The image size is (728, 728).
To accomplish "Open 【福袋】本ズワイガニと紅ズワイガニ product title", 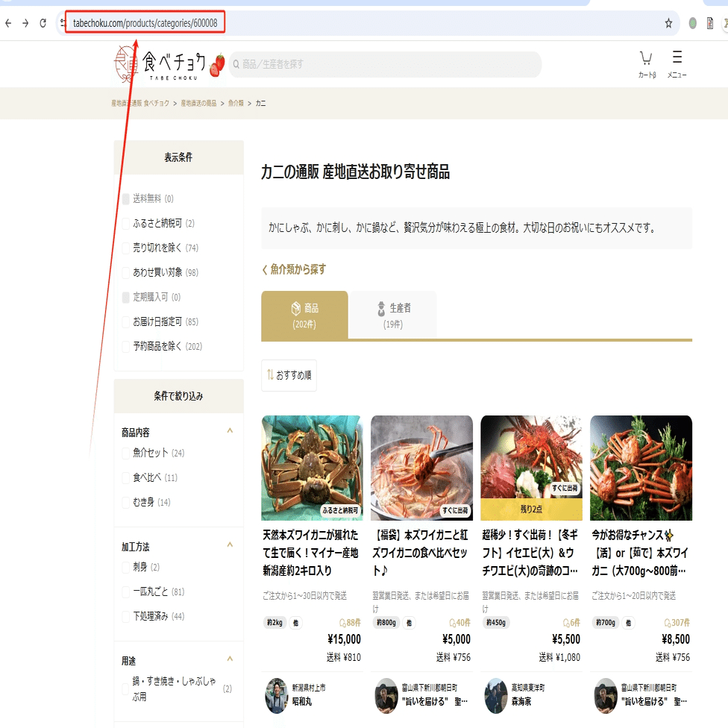I will point(420,553).
